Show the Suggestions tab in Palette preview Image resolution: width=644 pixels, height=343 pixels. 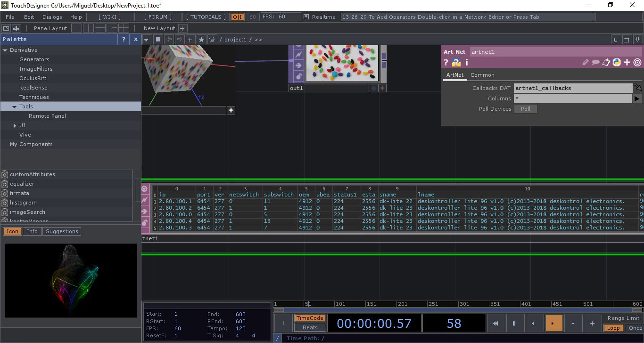62,231
